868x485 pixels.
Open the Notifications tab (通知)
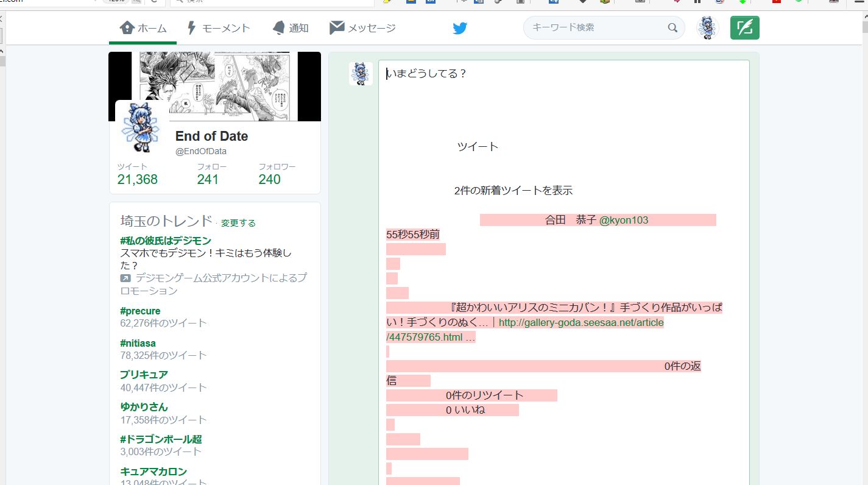click(291, 28)
